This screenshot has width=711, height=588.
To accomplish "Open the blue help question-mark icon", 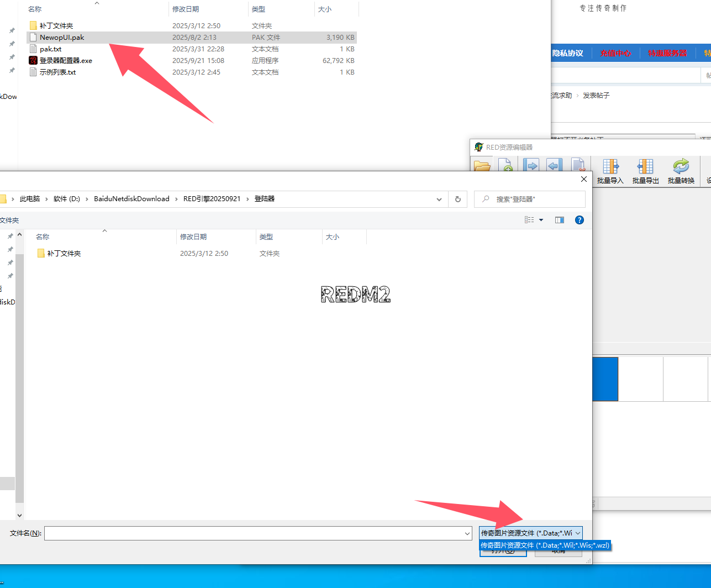I will tap(579, 220).
